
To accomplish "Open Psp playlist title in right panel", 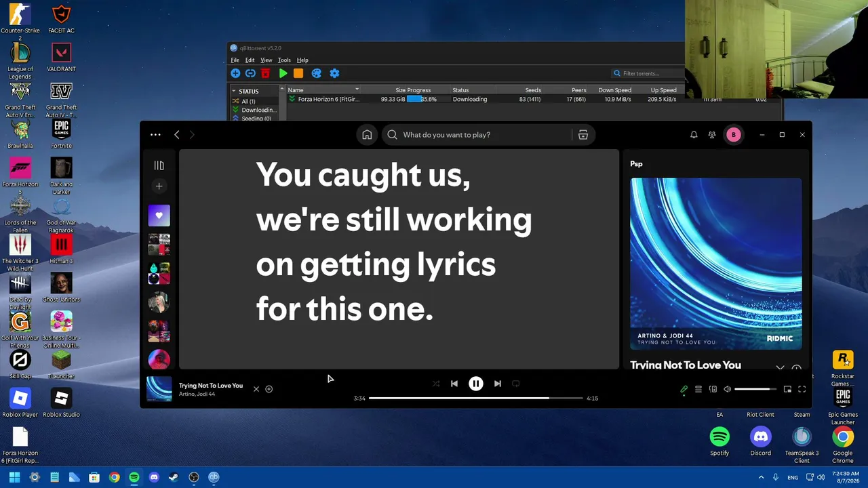I will point(636,164).
